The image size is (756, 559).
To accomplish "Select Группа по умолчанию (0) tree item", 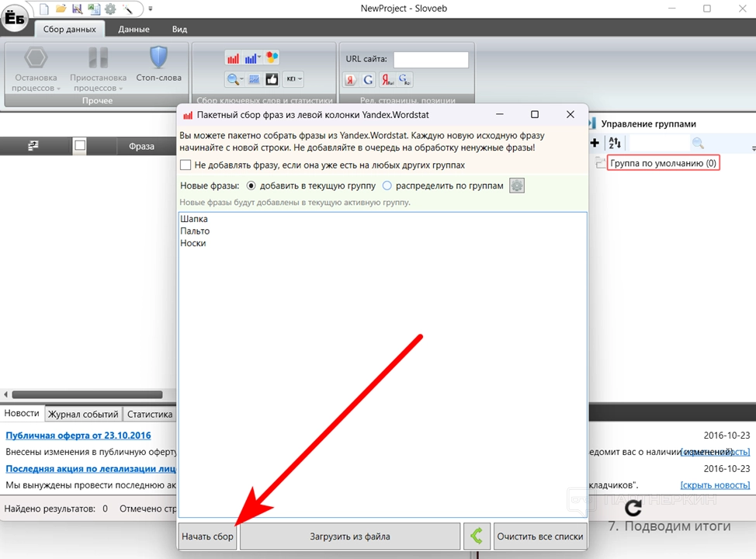I will pyautogui.click(x=663, y=163).
